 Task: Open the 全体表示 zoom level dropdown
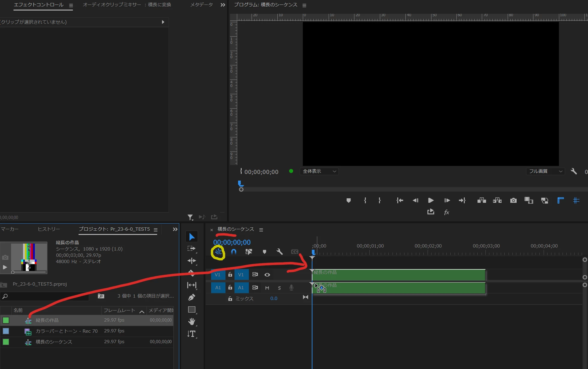point(319,171)
